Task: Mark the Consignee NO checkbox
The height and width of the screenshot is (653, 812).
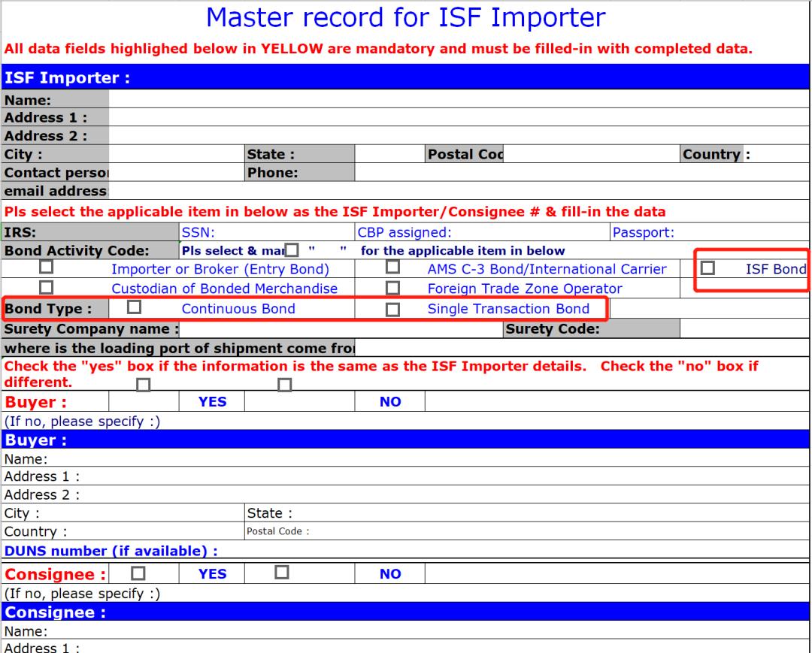Action: 283,573
